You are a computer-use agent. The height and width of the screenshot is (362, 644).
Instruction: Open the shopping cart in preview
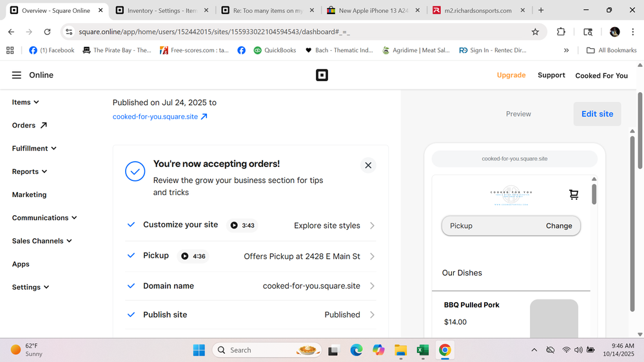[x=574, y=194]
